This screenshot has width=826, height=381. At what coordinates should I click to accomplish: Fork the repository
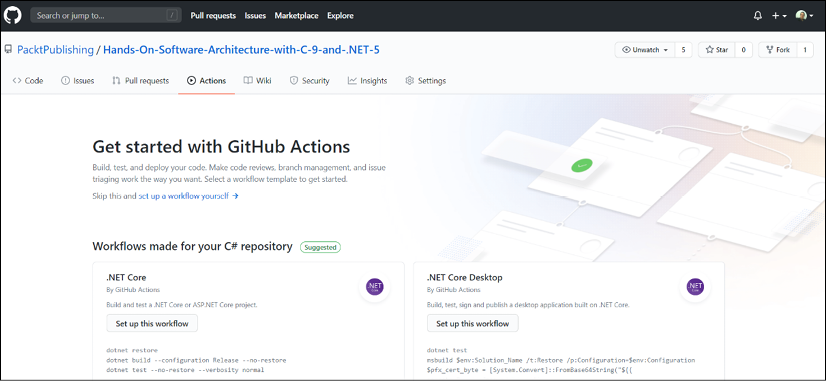click(778, 50)
